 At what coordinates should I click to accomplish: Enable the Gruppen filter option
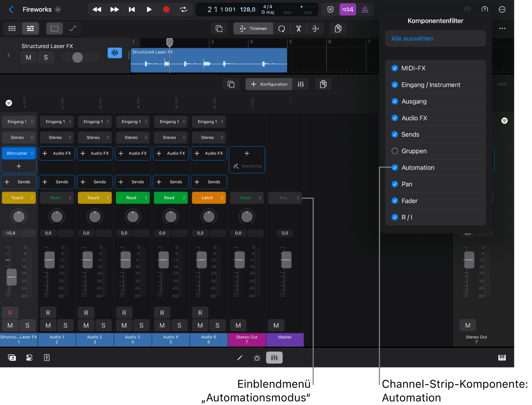[395, 151]
